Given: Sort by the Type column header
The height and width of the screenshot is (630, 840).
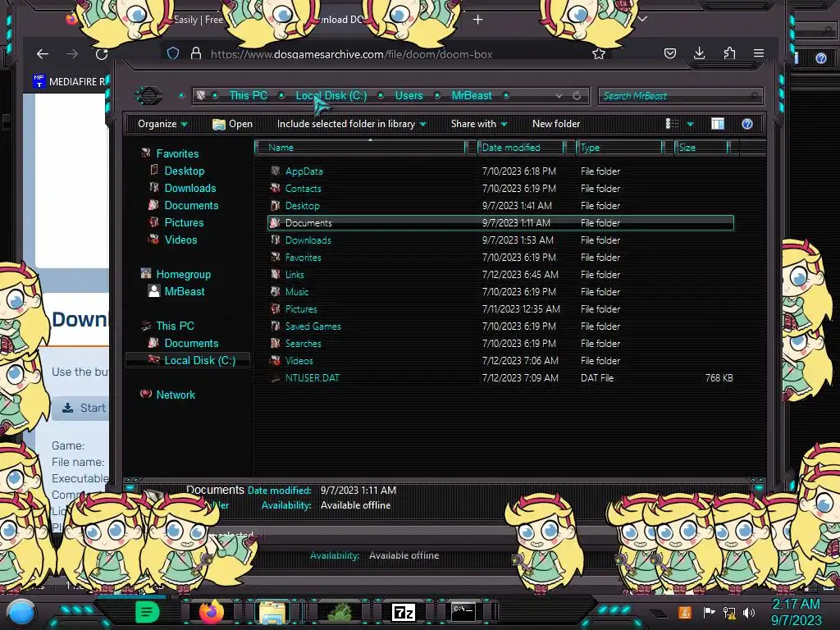Looking at the screenshot, I should [619, 148].
